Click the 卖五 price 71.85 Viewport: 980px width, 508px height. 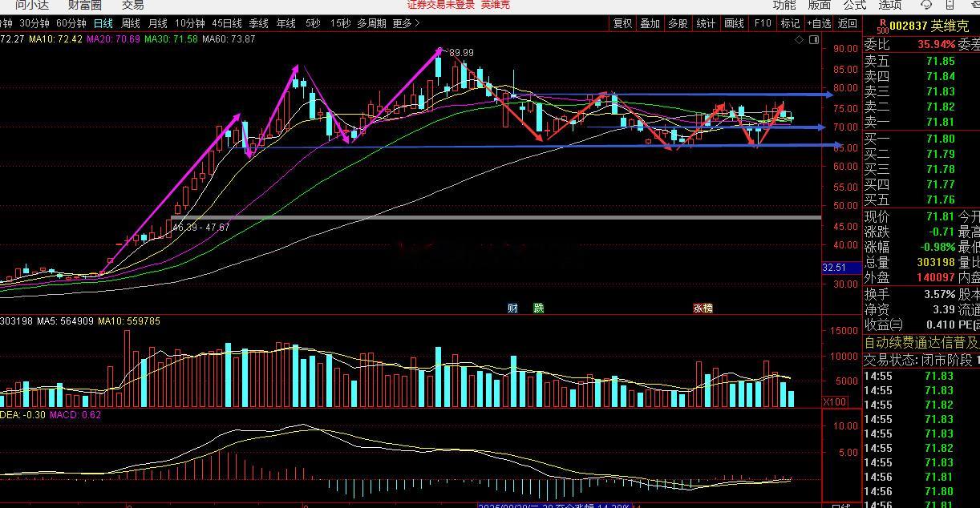pyautogui.click(x=940, y=61)
